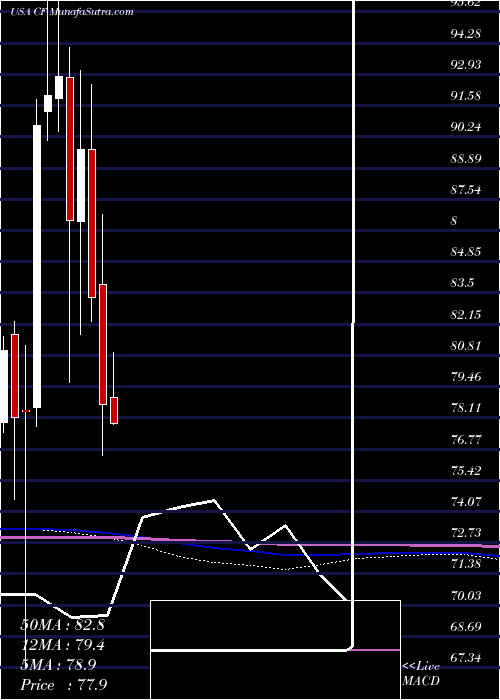Click the 79.46 axis value
The height and width of the screenshot is (700, 500).
[465, 377]
